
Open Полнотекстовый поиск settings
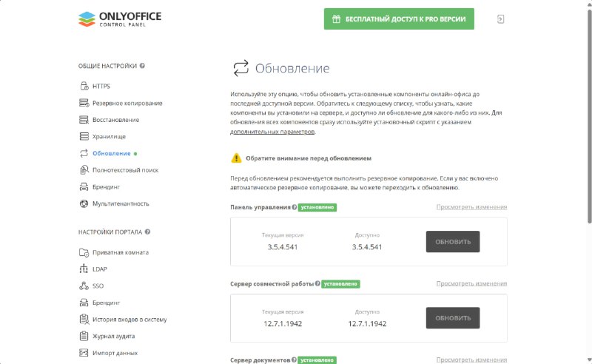[125, 170]
